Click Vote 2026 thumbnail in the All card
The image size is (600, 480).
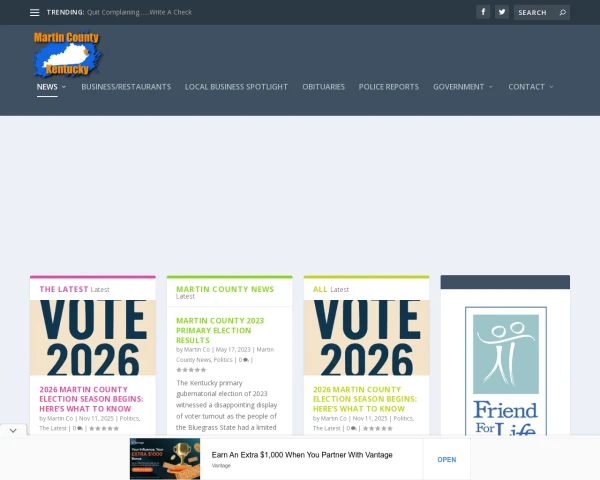(367, 338)
